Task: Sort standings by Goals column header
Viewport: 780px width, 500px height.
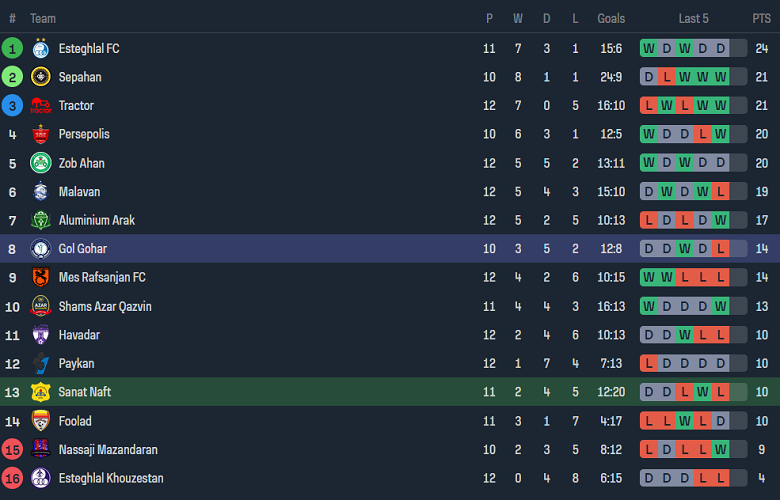Action: (x=611, y=18)
